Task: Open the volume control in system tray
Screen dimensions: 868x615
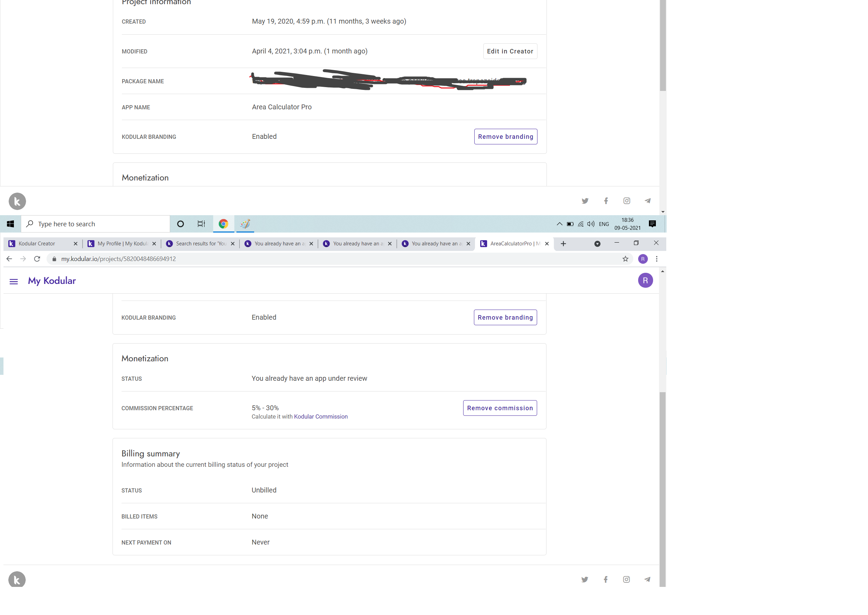Action: (x=591, y=224)
